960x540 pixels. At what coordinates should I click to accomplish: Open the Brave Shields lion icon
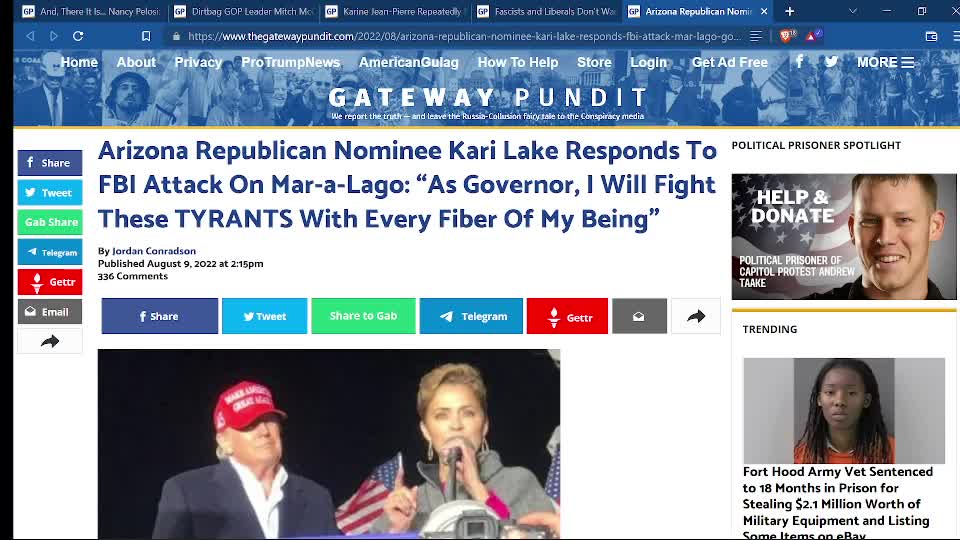pos(787,36)
